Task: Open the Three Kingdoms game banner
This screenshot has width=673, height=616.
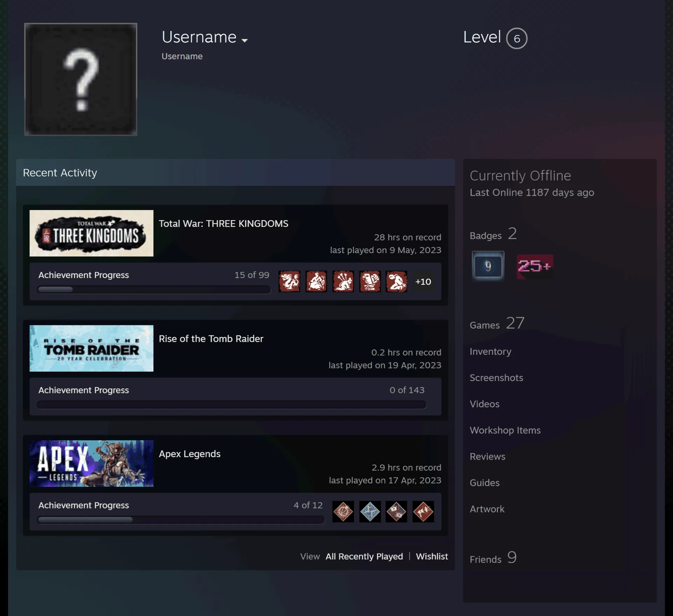Action: (91, 233)
